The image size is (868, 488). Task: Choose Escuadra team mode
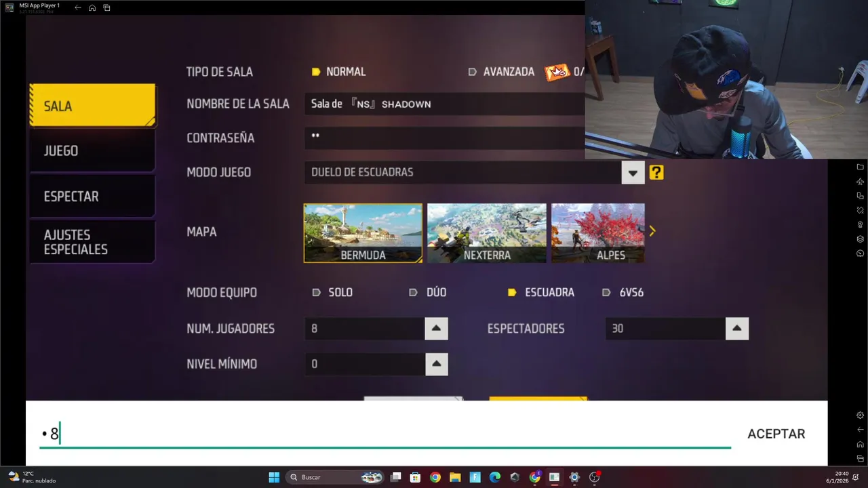click(x=541, y=293)
